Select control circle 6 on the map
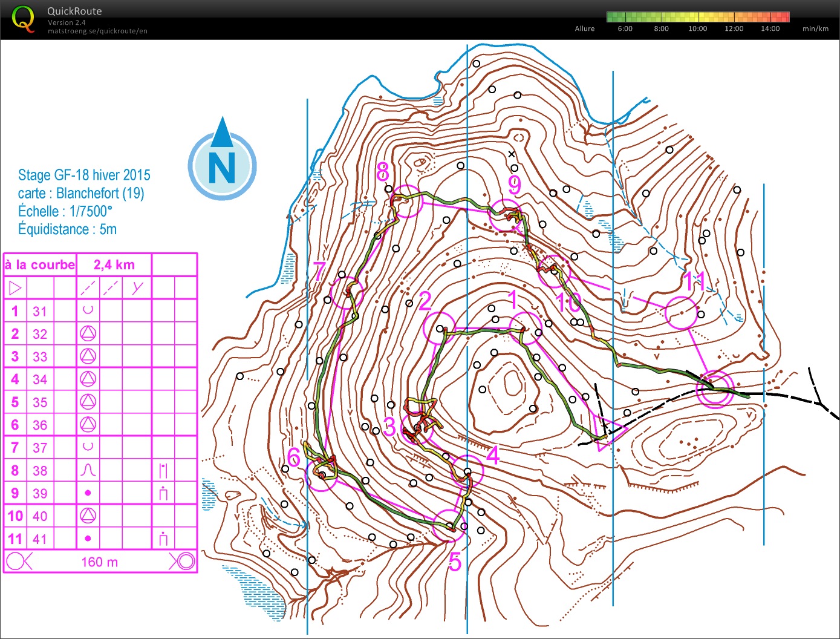840x639 pixels. click(322, 475)
